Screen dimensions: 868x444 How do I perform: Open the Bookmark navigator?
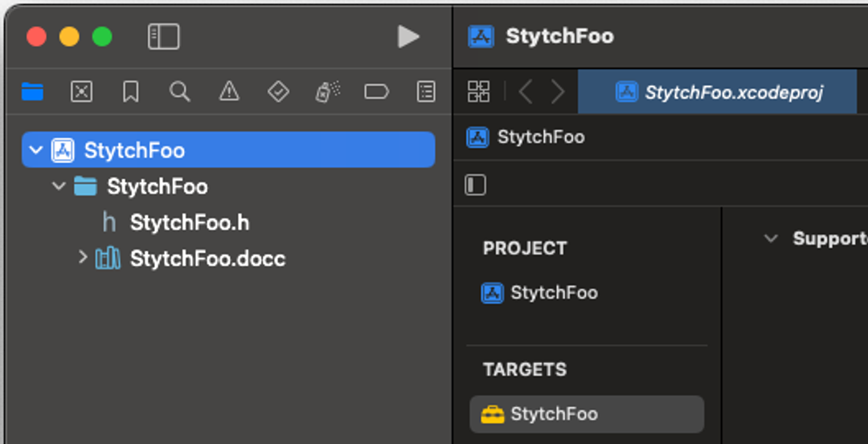pyautogui.click(x=131, y=92)
